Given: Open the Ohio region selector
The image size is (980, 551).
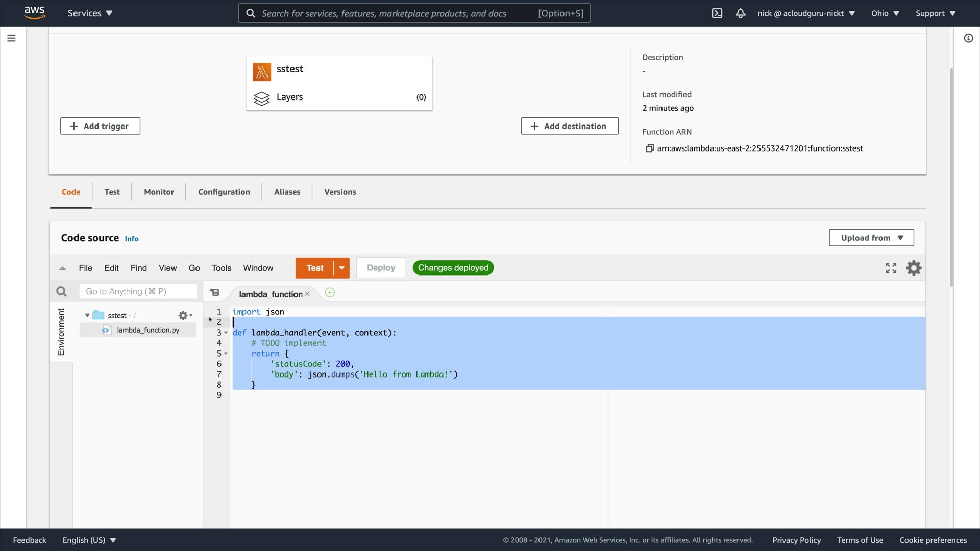Looking at the screenshot, I should click(885, 13).
